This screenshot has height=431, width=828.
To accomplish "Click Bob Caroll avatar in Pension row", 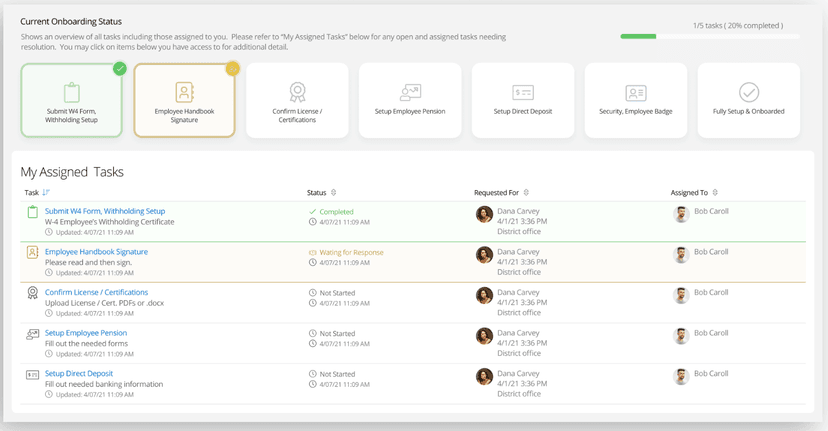I will coord(681,336).
